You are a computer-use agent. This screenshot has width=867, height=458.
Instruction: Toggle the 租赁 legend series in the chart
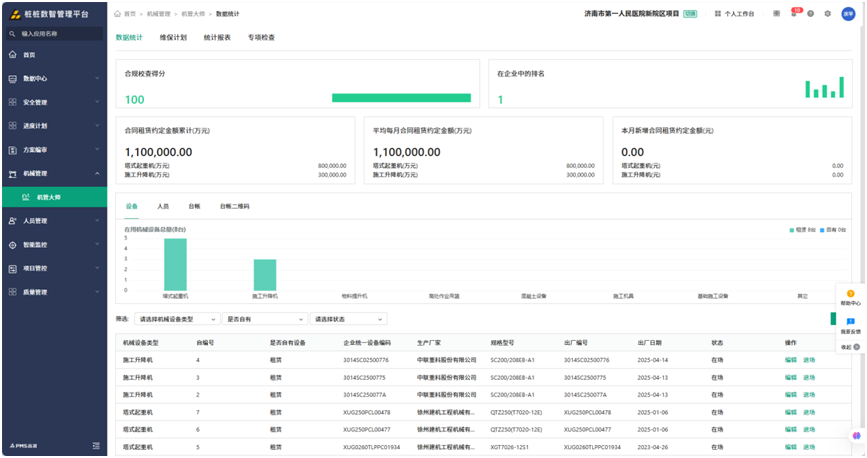[802, 230]
